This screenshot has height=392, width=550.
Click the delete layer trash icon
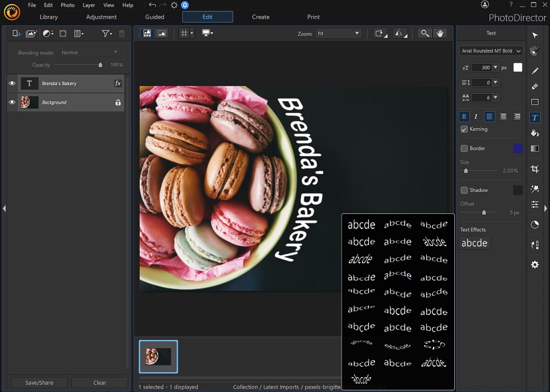tap(121, 34)
